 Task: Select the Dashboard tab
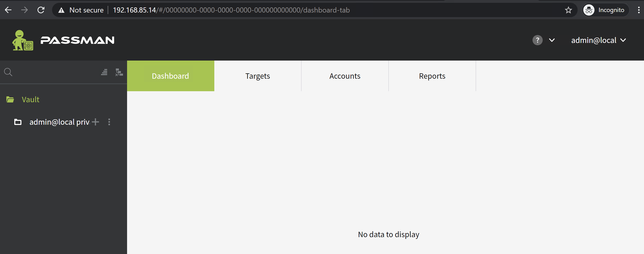coord(170,76)
